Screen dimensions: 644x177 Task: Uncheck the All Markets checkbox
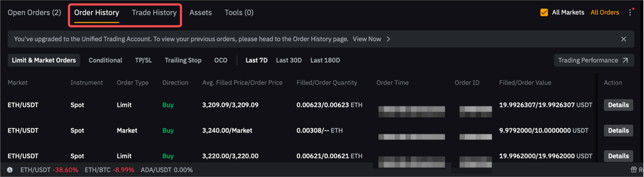(544, 13)
